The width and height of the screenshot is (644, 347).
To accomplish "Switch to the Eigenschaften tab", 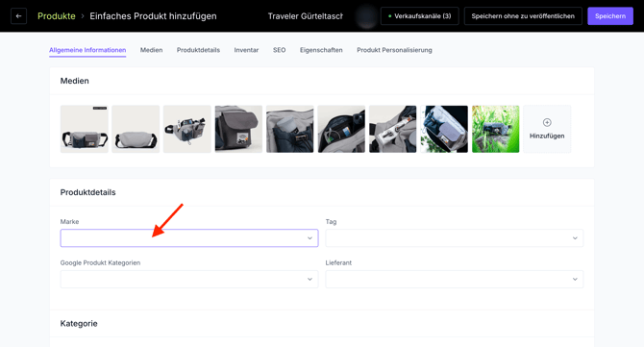I will click(321, 50).
